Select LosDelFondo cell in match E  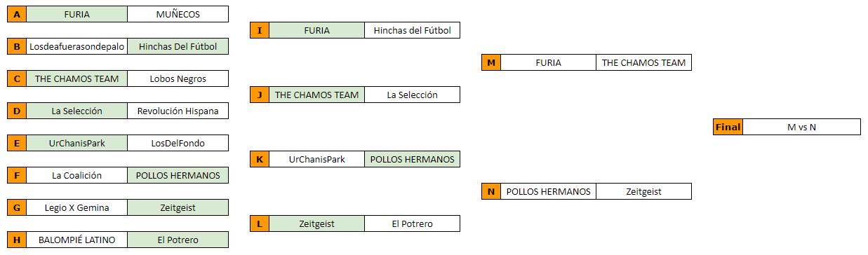[178, 143]
